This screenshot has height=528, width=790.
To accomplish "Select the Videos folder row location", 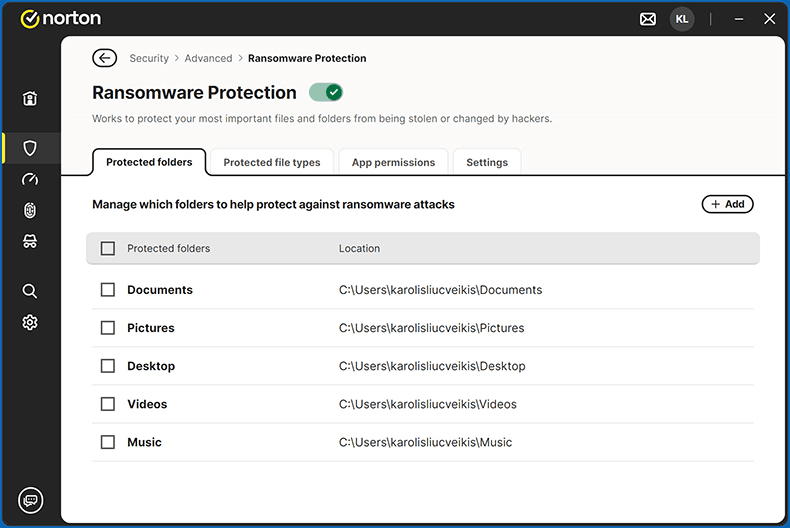I will coord(427,404).
